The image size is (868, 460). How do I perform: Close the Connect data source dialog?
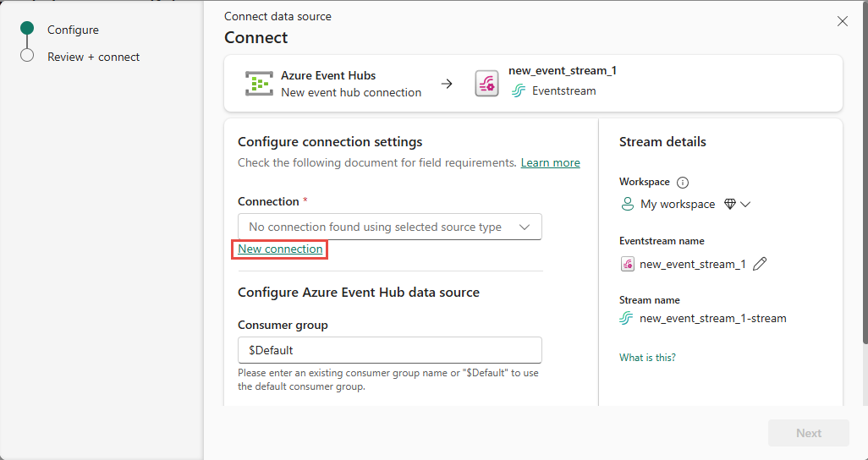842,21
